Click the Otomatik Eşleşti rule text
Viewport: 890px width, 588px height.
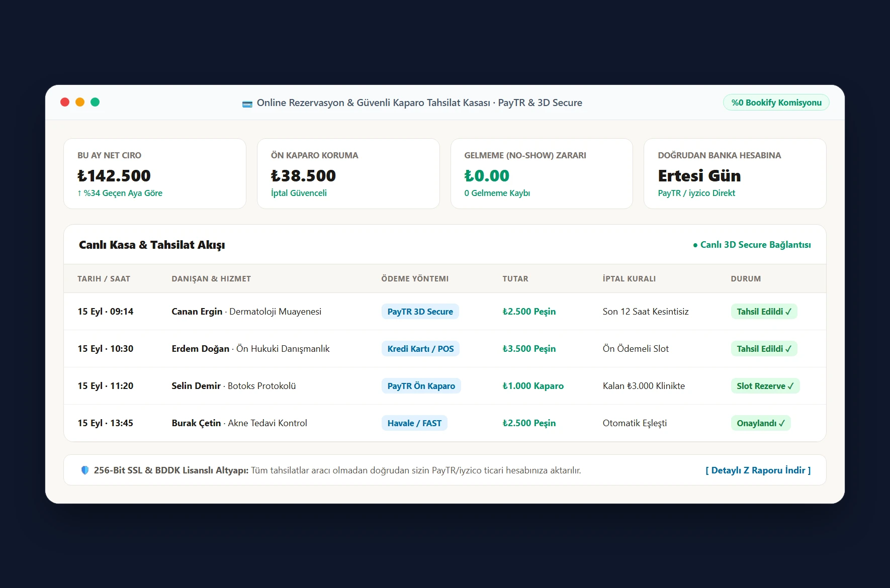click(635, 423)
